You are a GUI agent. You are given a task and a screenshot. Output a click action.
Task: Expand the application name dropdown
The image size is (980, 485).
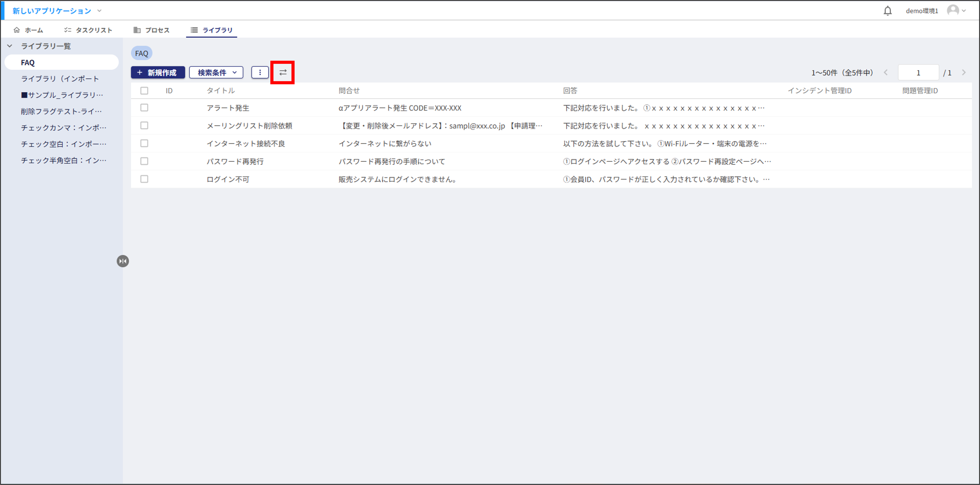coord(99,11)
